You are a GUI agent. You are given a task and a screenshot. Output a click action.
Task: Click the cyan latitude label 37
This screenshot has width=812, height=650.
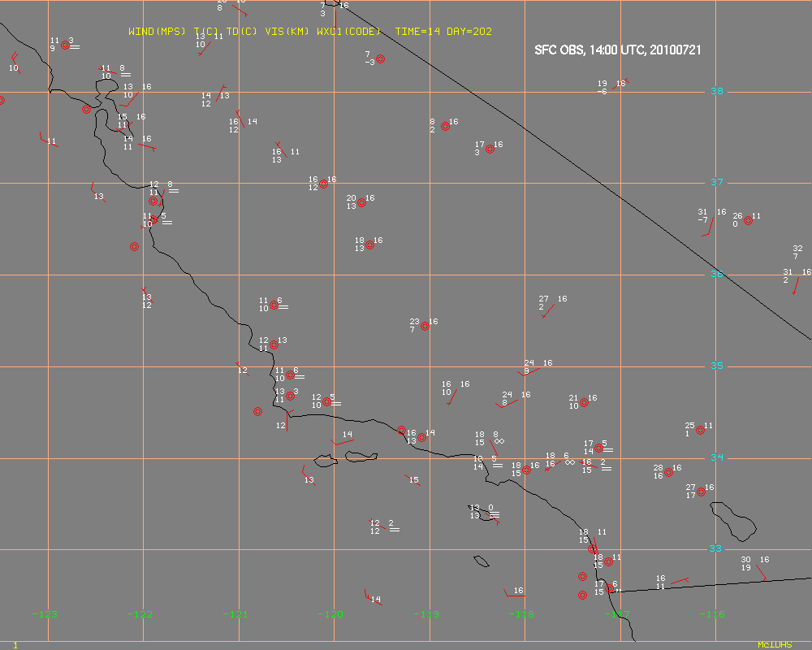click(x=717, y=182)
